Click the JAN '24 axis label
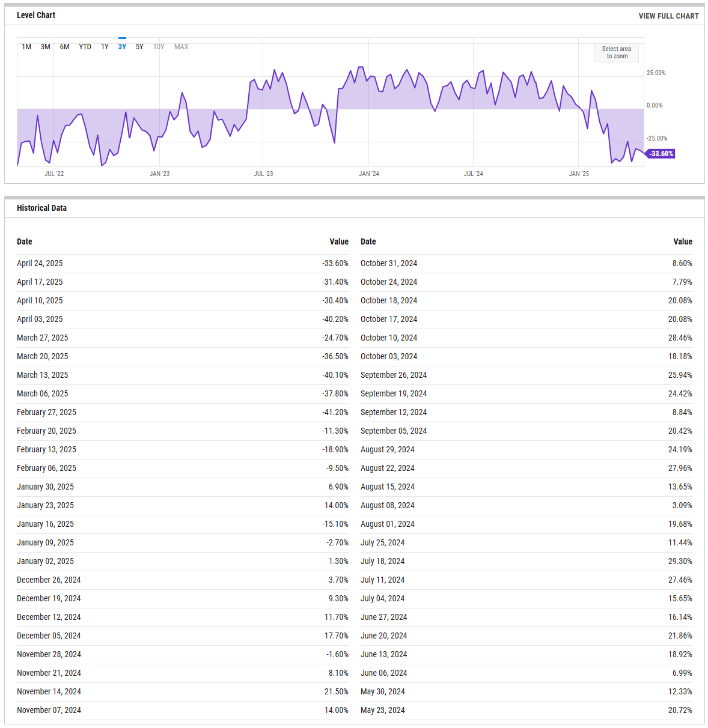The image size is (708, 728). (x=369, y=174)
